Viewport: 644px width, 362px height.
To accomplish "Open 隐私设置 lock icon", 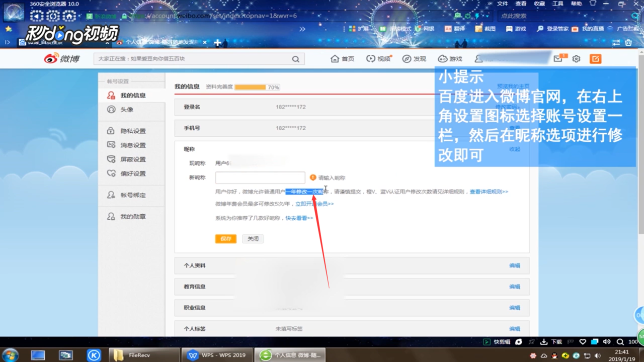I will pos(111,131).
